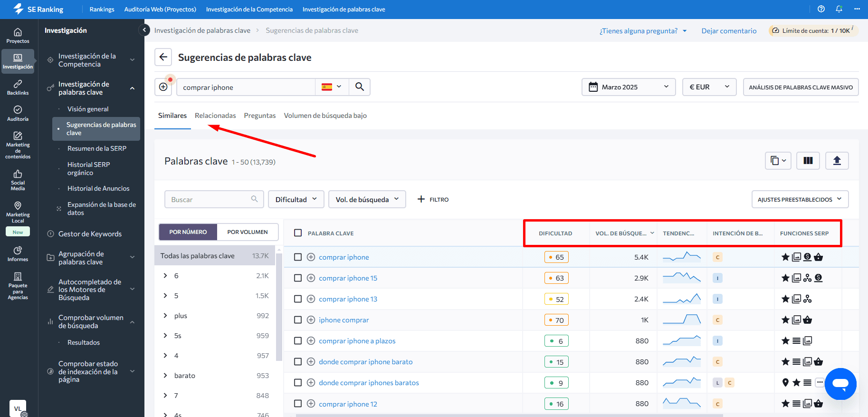The image size is (868, 417).
Task: Click the keyword search input 'comprar iphone'
Action: tap(246, 87)
